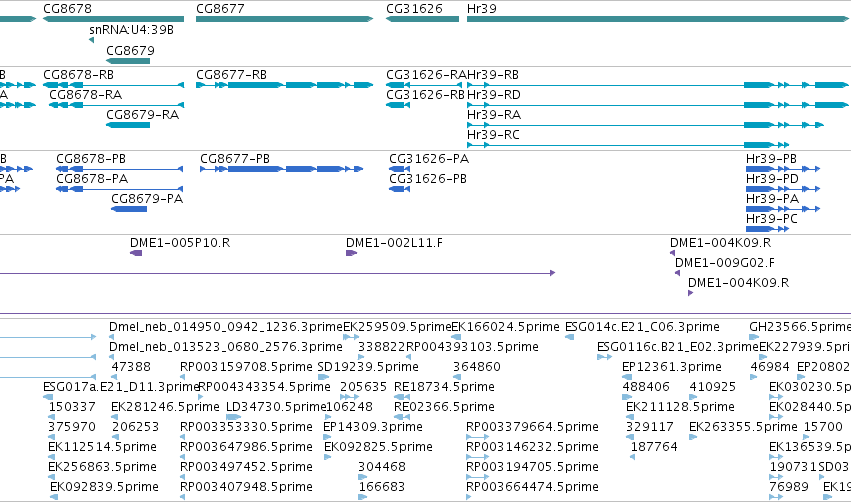The height and width of the screenshot is (502, 851).
Task: Select BAC end DME1-002L11.F
Action: pos(394,243)
